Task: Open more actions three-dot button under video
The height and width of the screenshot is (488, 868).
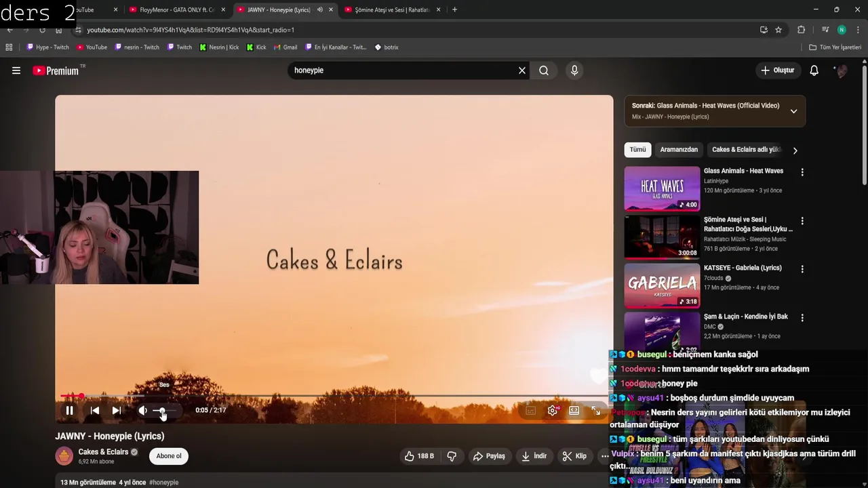Action: tap(604, 456)
